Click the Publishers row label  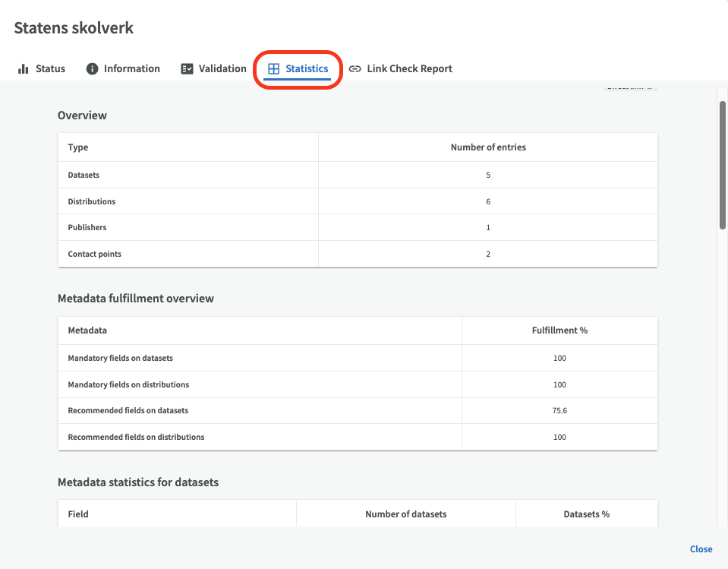point(87,227)
